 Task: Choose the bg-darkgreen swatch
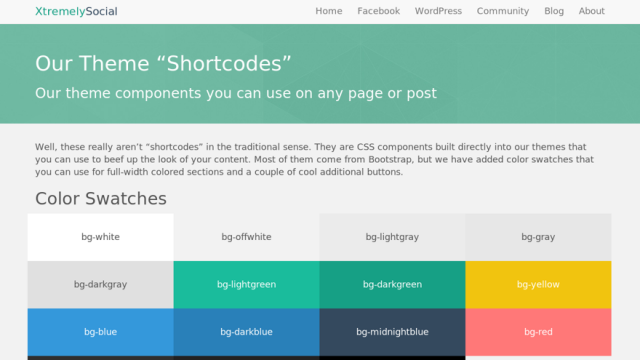392,284
